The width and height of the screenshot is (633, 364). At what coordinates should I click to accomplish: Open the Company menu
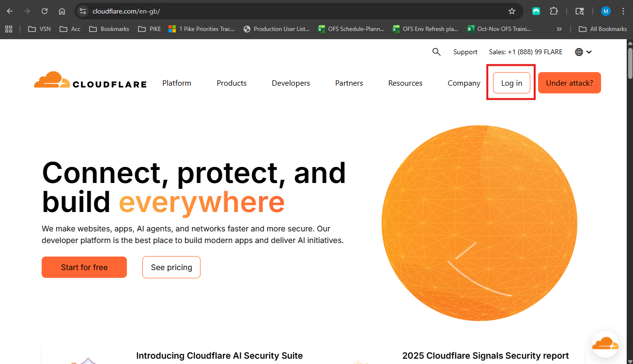[x=464, y=83]
